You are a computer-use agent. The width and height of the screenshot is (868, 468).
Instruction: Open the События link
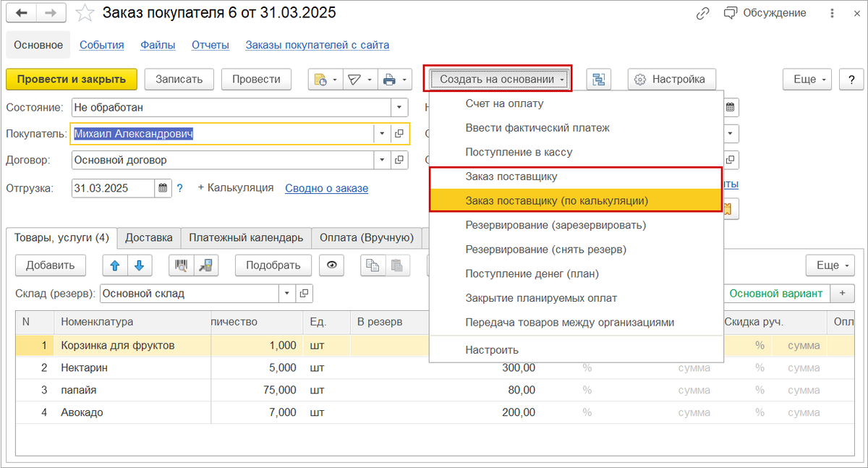(102, 45)
